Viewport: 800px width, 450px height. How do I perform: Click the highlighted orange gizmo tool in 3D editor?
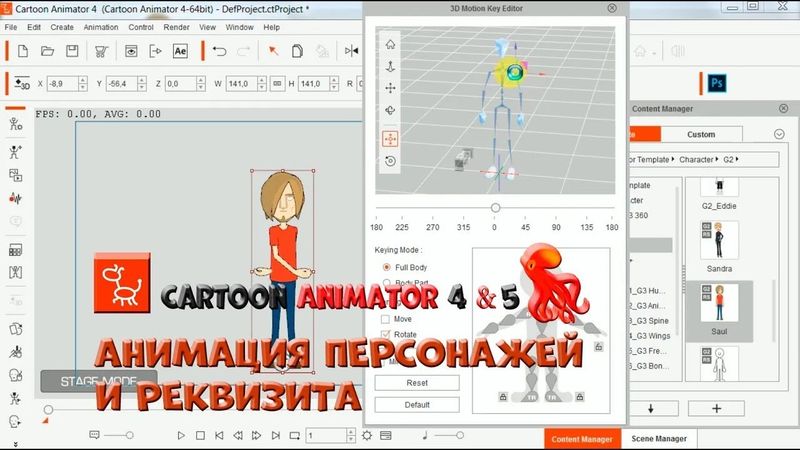coord(390,139)
